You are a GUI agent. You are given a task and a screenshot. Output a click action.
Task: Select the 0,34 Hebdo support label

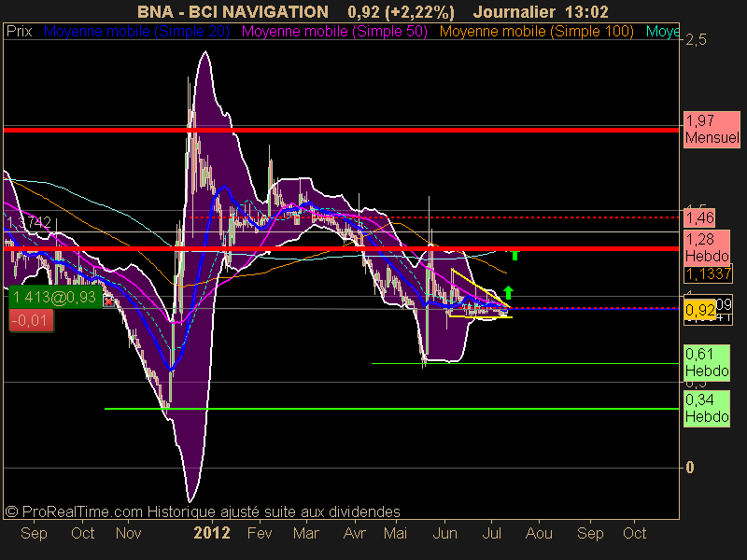707,408
